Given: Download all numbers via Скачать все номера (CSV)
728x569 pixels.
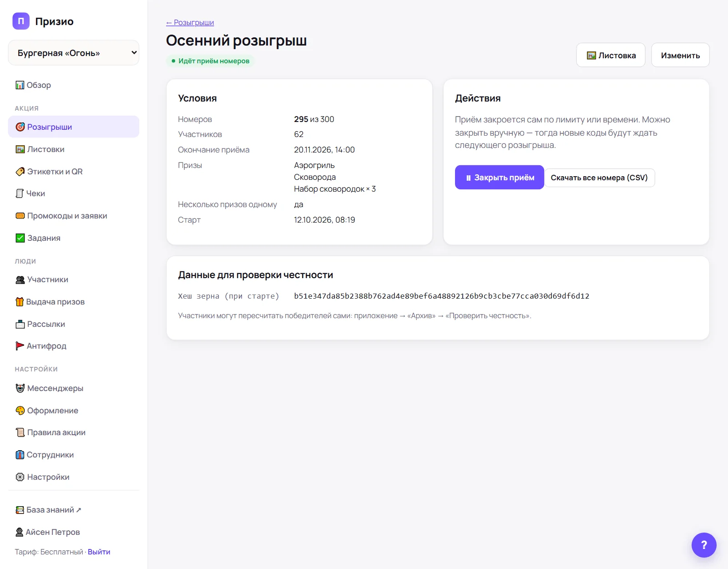Looking at the screenshot, I should pyautogui.click(x=599, y=178).
